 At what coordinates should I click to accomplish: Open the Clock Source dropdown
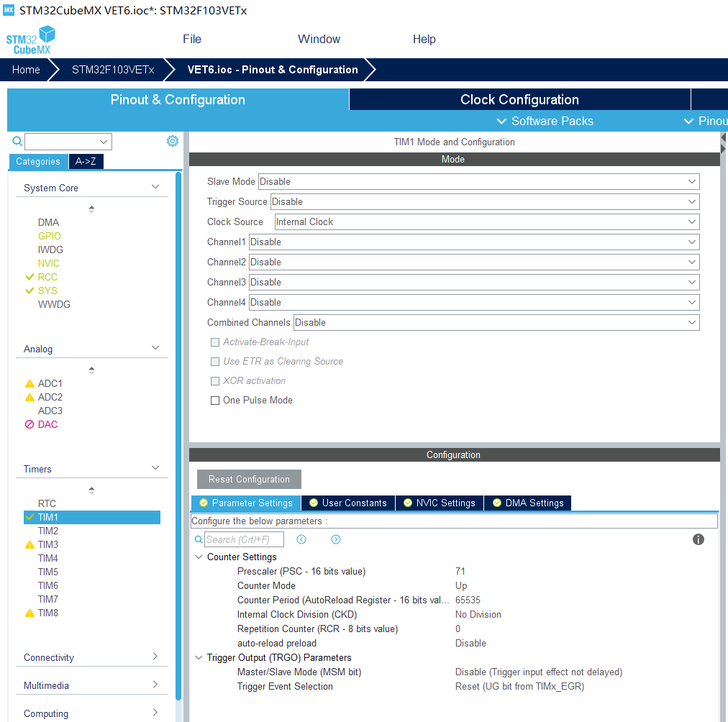tap(487, 221)
